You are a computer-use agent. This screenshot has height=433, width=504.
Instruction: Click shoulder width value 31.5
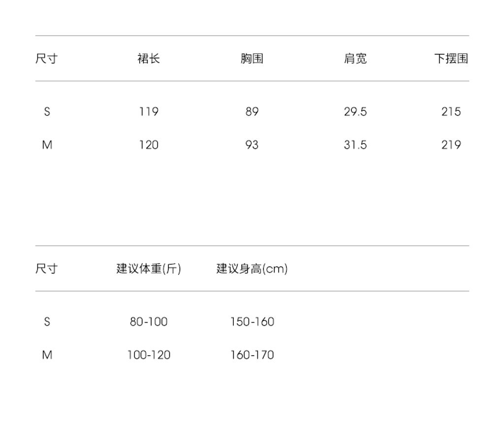click(355, 145)
